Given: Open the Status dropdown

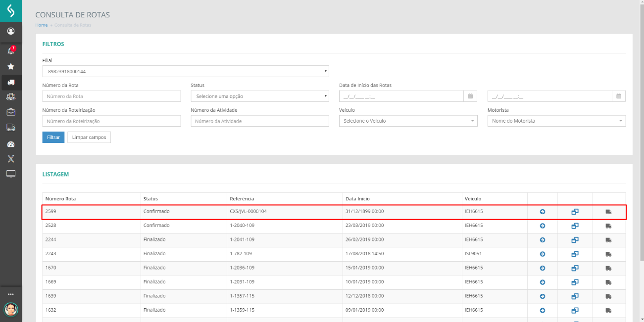Looking at the screenshot, I should (x=259, y=96).
